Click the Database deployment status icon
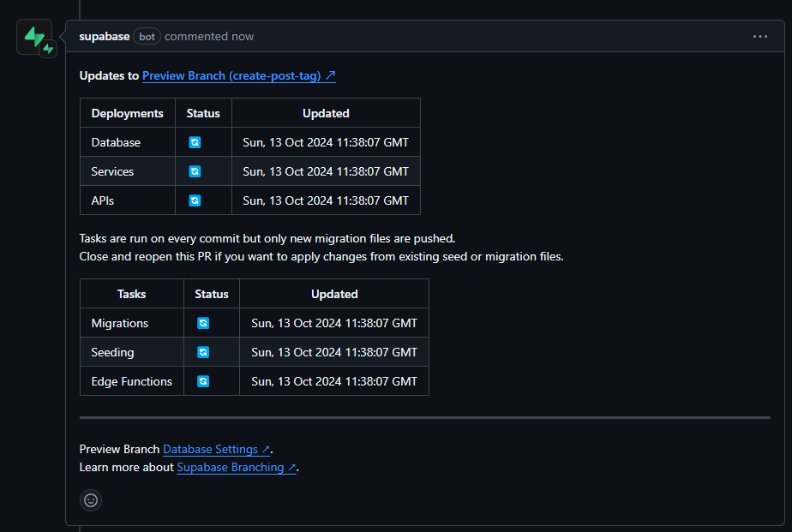This screenshot has height=532, width=792. [195, 142]
